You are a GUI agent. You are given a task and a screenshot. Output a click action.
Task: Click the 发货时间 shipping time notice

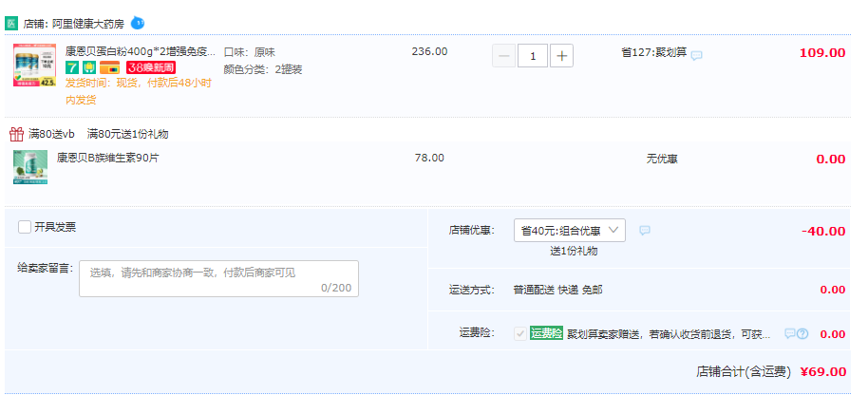coord(139,91)
